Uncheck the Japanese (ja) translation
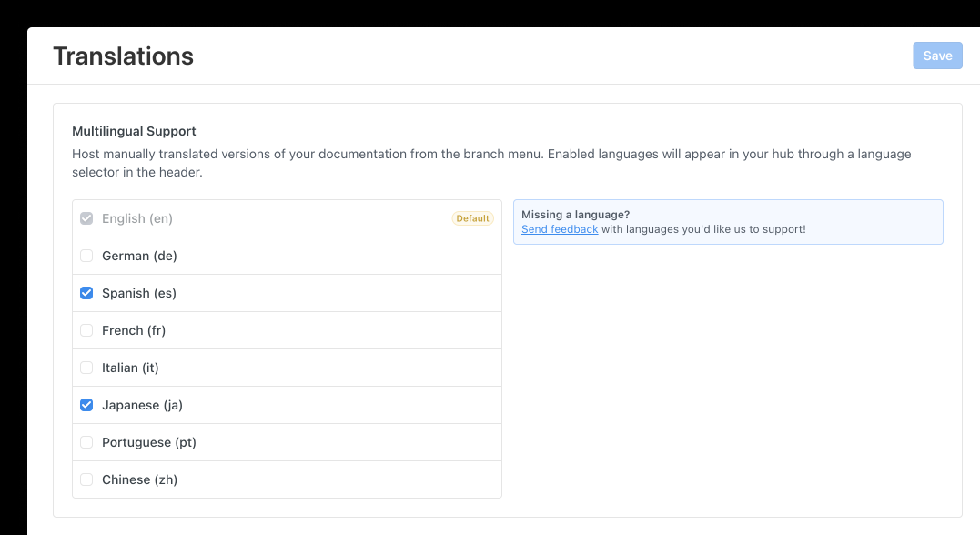The height and width of the screenshot is (535, 980). pyautogui.click(x=86, y=405)
